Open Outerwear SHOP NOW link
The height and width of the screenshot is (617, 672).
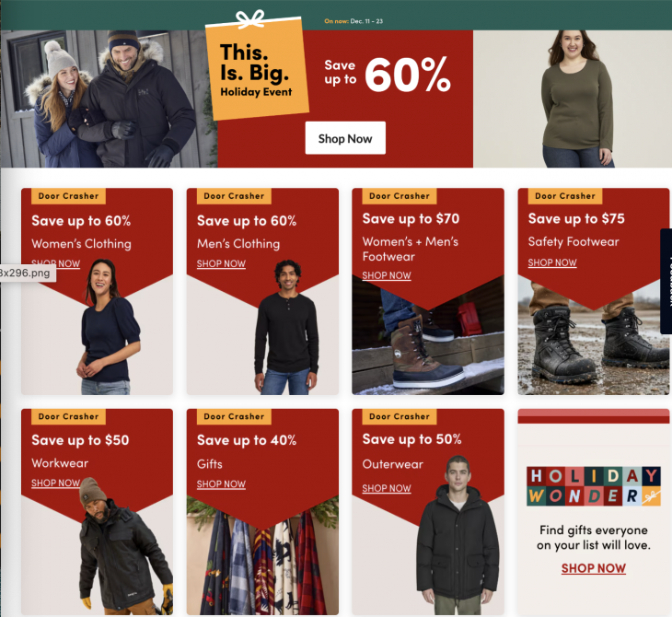click(387, 488)
